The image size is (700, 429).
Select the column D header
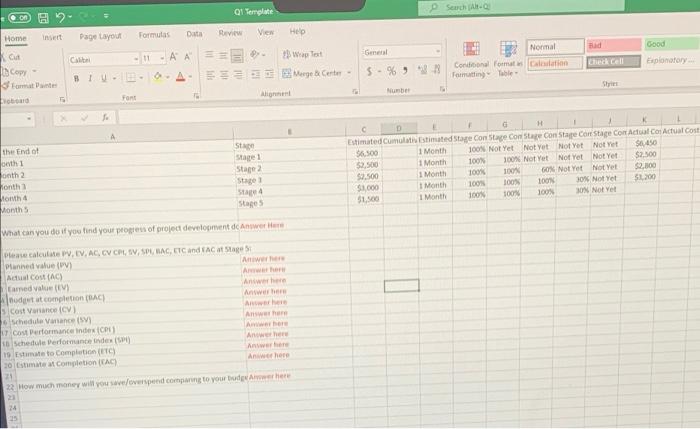point(399,128)
